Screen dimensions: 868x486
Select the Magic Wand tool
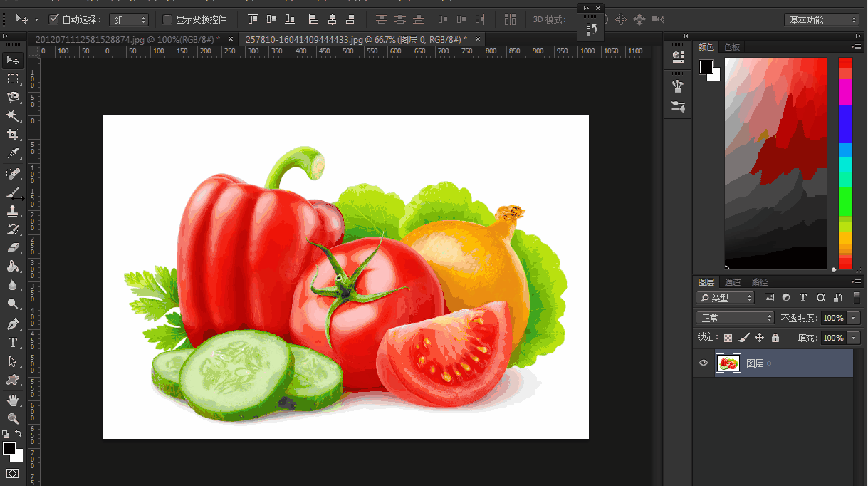click(13, 116)
